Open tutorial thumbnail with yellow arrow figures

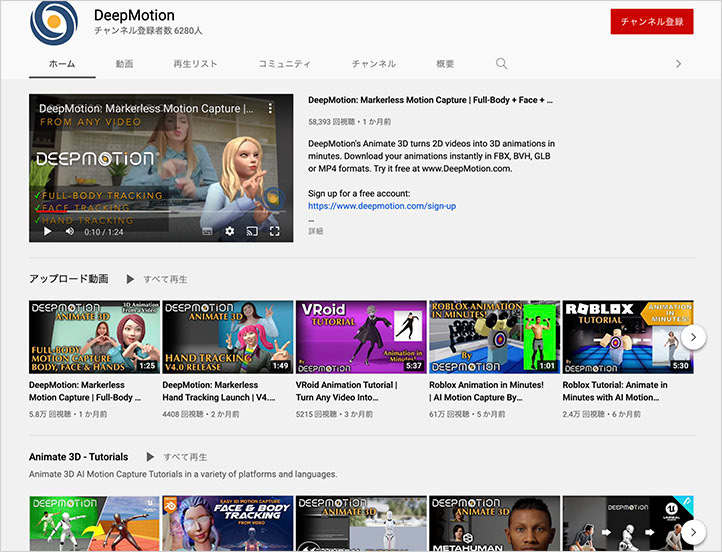pyautogui.click(x=94, y=523)
